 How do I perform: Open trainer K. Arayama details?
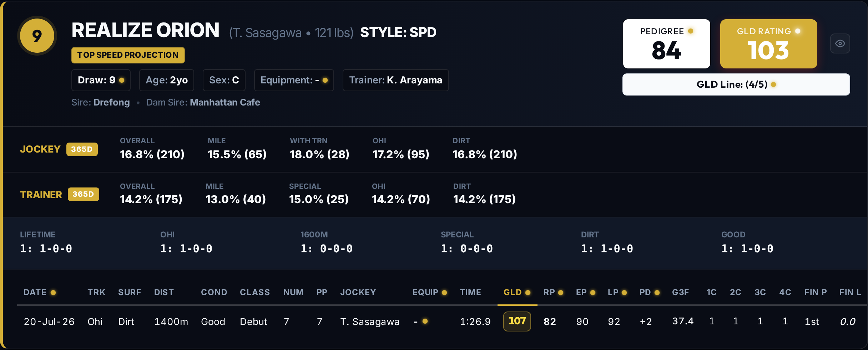click(x=414, y=80)
